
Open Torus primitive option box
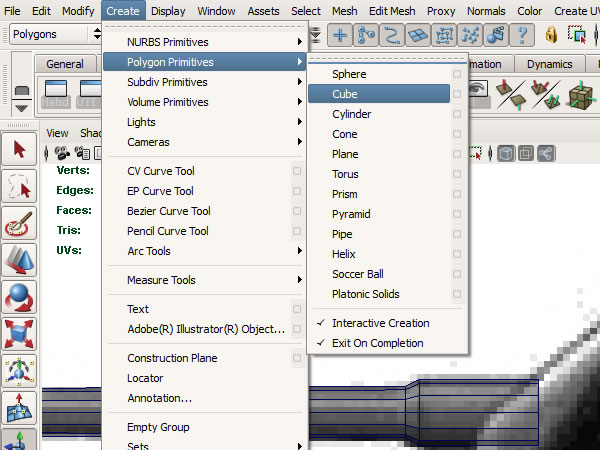point(457,174)
